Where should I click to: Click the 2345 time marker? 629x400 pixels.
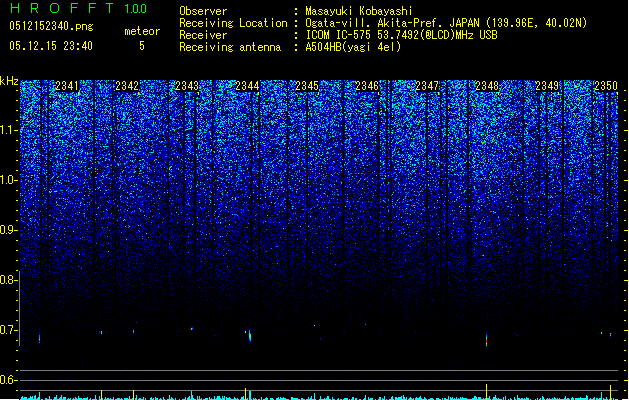(x=307, y=86)
